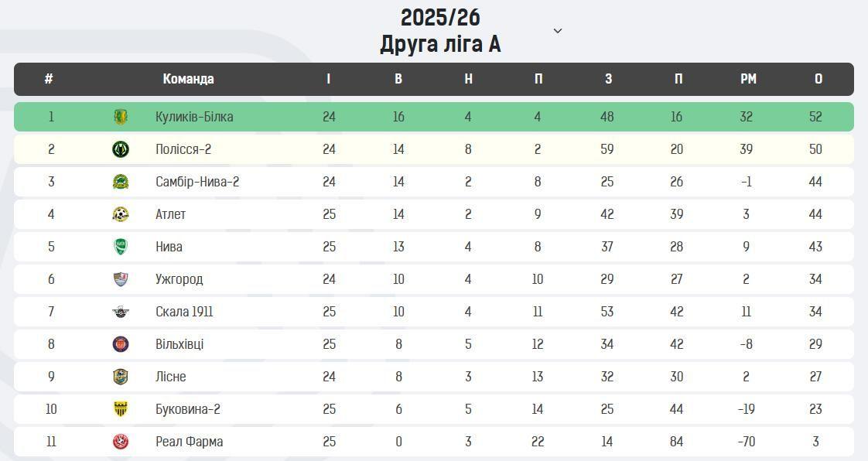Click the Вільхівці team logo
868x461 pixels.
point(121,344)
